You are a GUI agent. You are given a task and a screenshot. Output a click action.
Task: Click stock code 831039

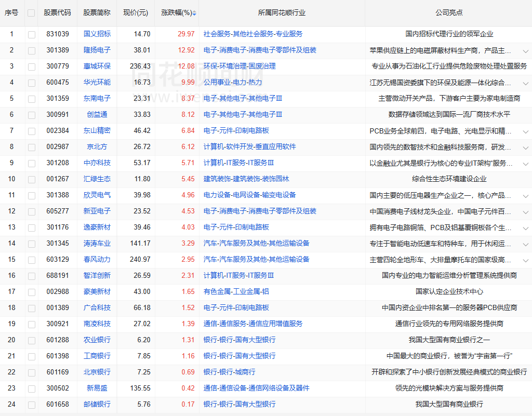click(58, 34)
